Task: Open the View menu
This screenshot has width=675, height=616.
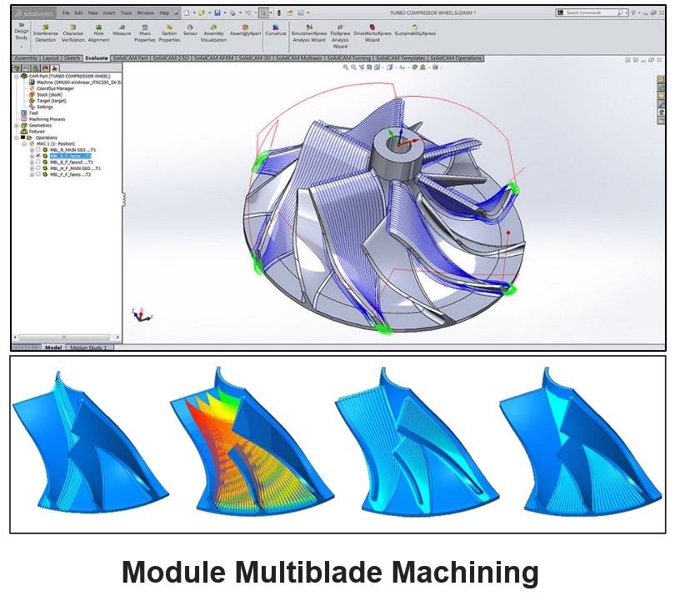Action: [93, 13]
